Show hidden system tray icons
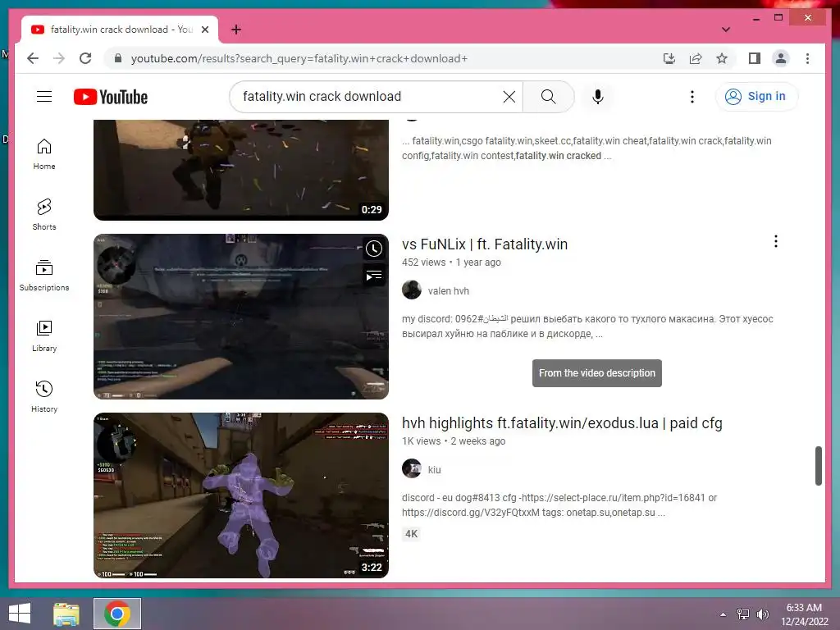Screen dimensions: 840x630 723,614
